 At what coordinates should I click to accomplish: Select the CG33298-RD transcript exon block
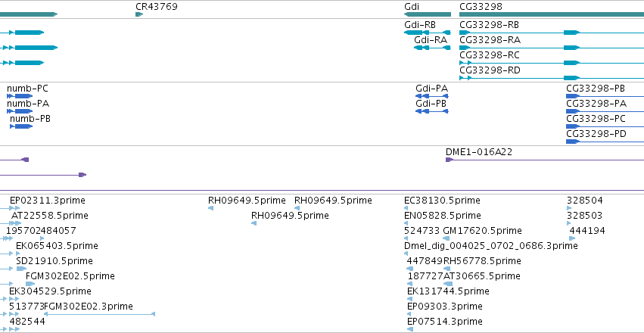[x=571, y=78]
